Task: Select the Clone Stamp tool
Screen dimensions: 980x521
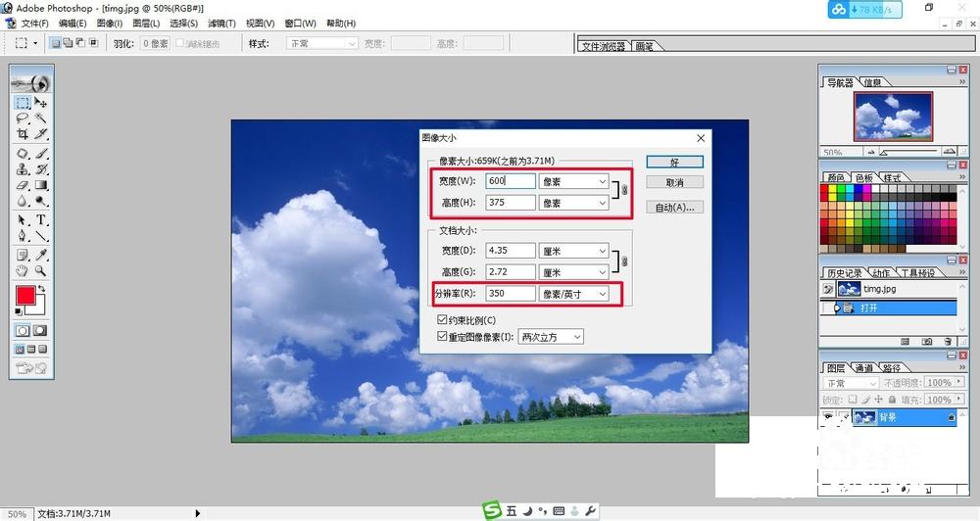Action: point(23,168)
